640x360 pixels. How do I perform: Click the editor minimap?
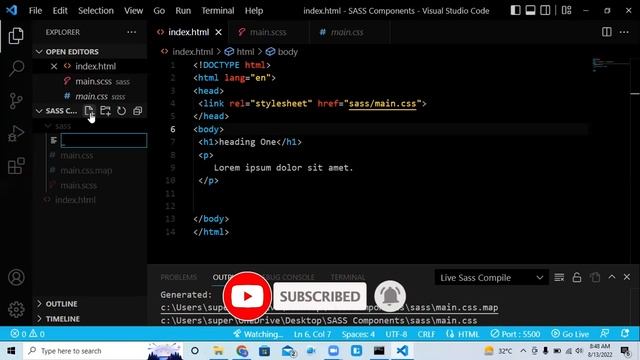click(610, 64)
